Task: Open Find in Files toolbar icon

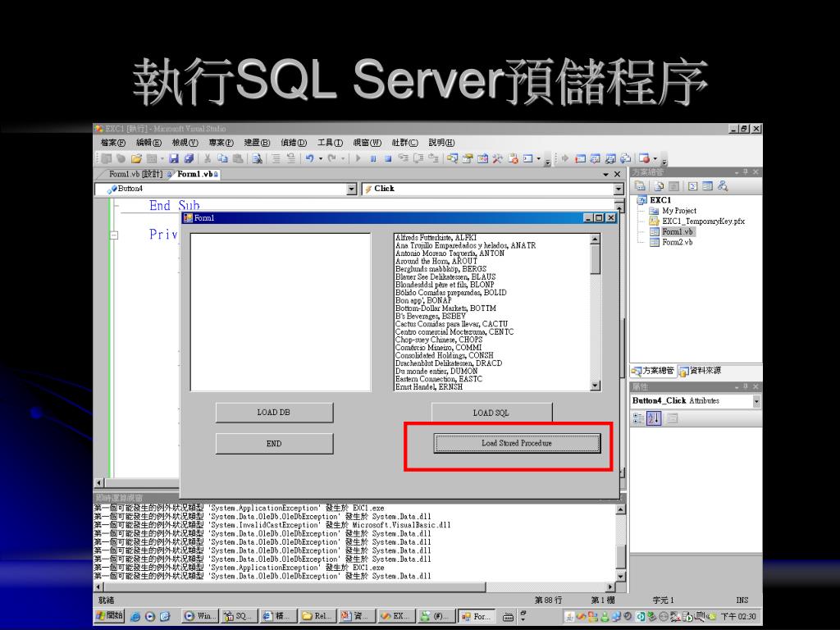Action: 257,158
